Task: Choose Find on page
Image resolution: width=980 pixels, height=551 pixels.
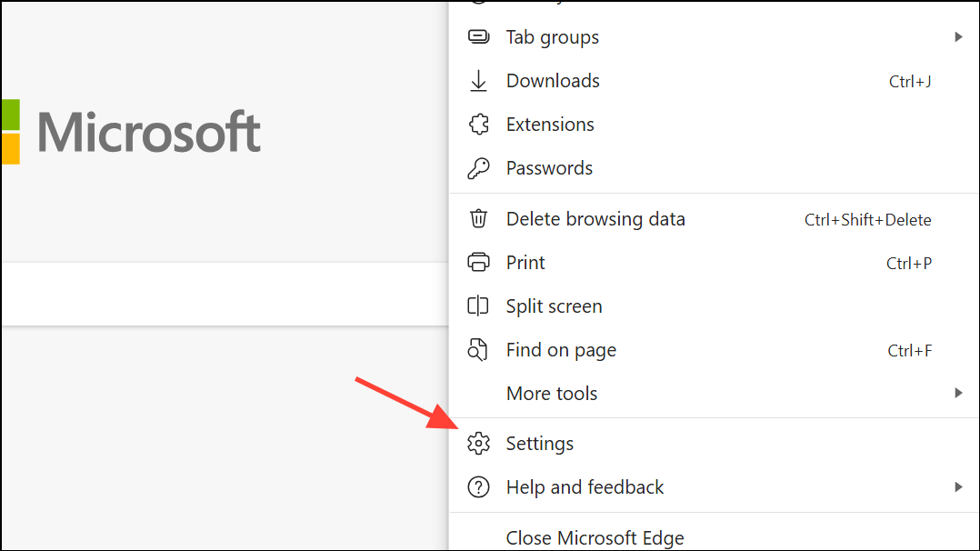Action: pos(715,350)
